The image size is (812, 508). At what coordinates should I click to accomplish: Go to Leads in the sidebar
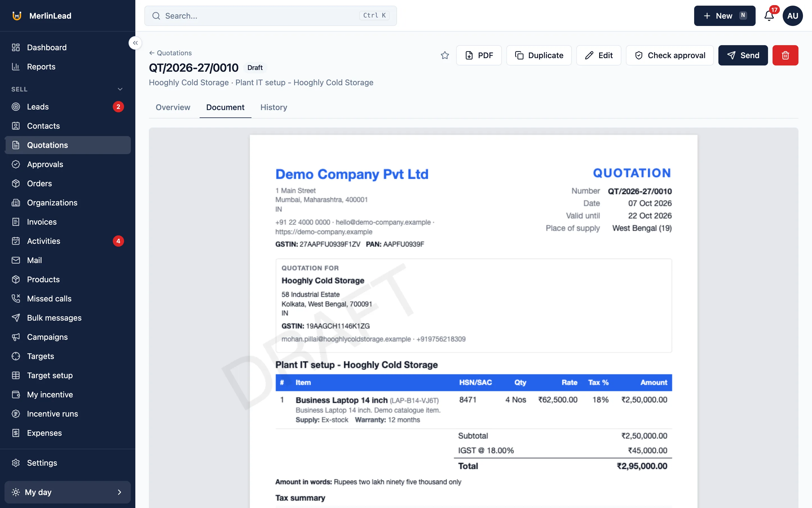[68, 106]
